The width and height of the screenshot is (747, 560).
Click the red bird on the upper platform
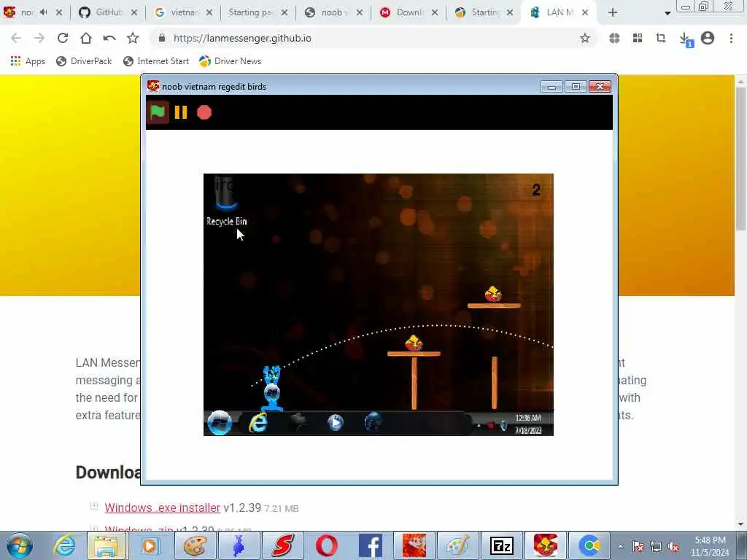[x=493, y=294]
